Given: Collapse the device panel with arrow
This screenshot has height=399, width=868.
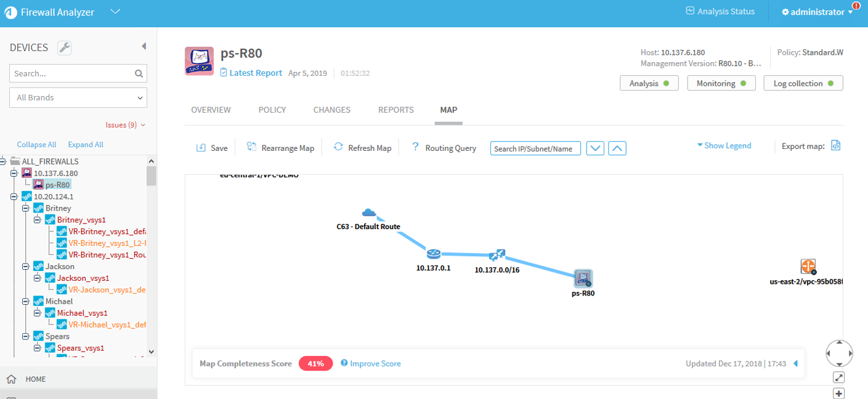Looking at the screenshot, I should pyautogui.click(x=144, y=46).
